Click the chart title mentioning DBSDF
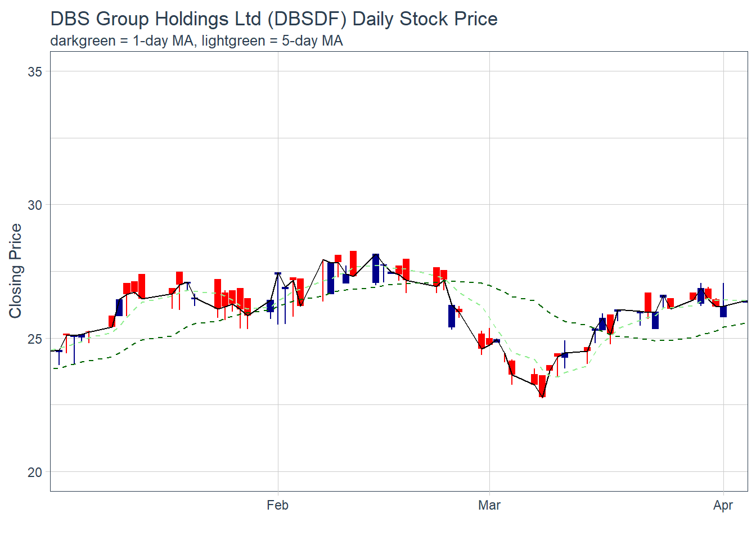The image size is (756, 540). coord(274,19)
